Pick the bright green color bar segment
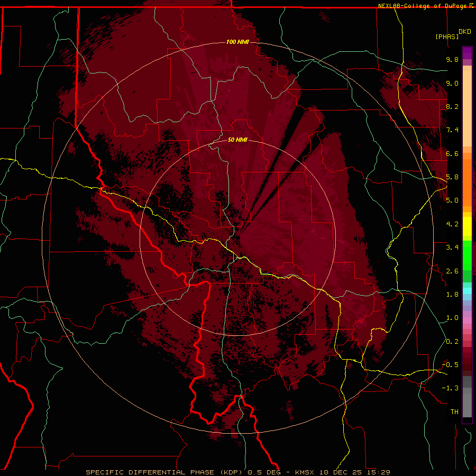 (x=467, y=255)
